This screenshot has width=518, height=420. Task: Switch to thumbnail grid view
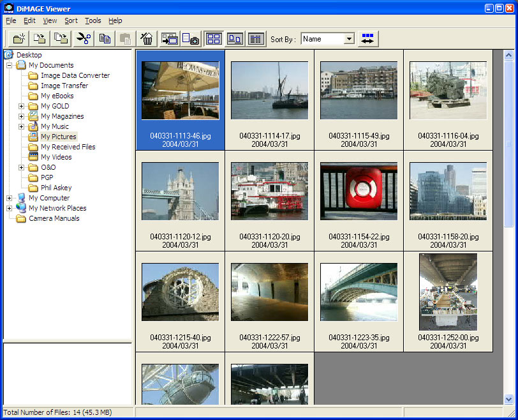(x=214, y=39)
